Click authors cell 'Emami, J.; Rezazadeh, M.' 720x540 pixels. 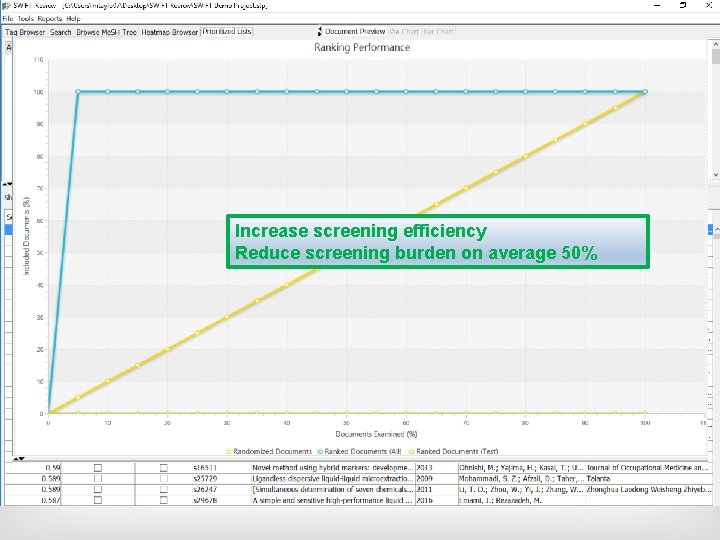click(501, 500)
